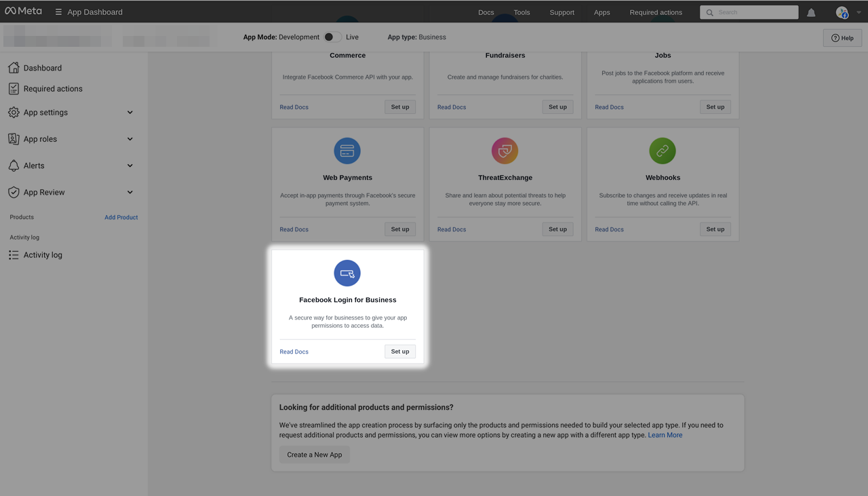Expand the Alerts section
Image resolution: width=868 pixels, height=496 pixels.
pos(130,166)
